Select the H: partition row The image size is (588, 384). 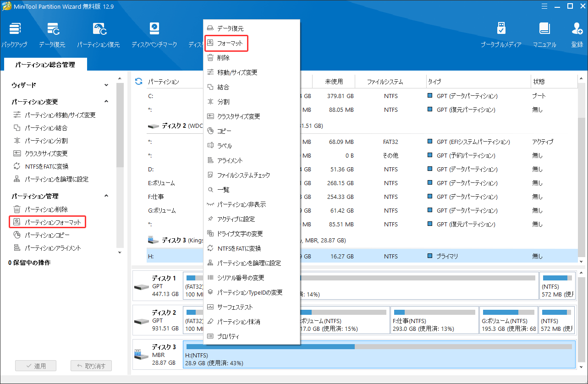tap(362, 256)
